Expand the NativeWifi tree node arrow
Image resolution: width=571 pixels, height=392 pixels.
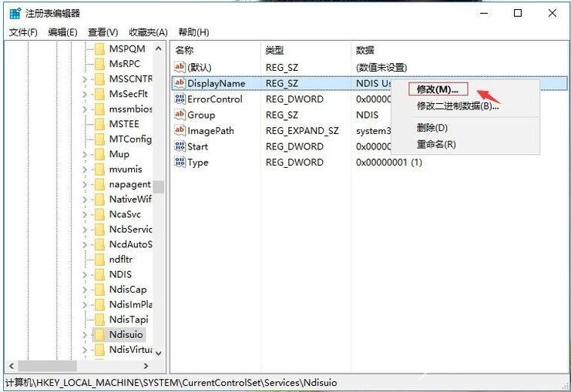click(85, 199)
